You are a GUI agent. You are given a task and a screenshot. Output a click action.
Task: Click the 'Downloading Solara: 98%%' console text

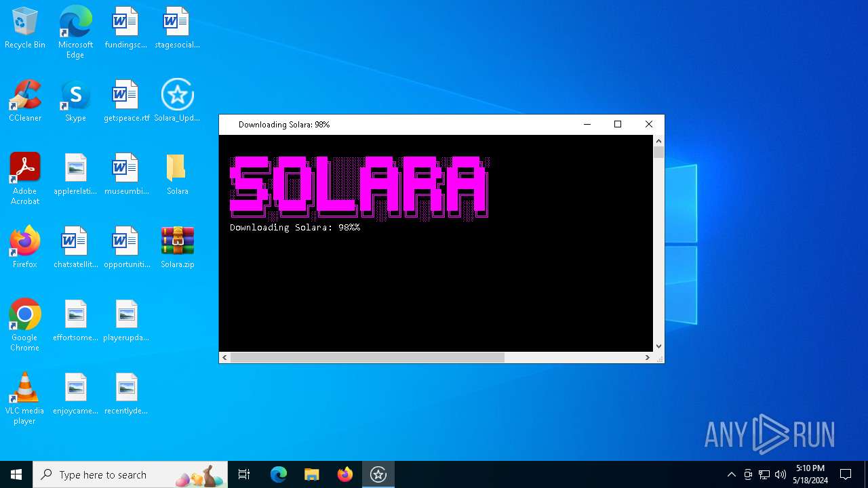pos(295,228)
